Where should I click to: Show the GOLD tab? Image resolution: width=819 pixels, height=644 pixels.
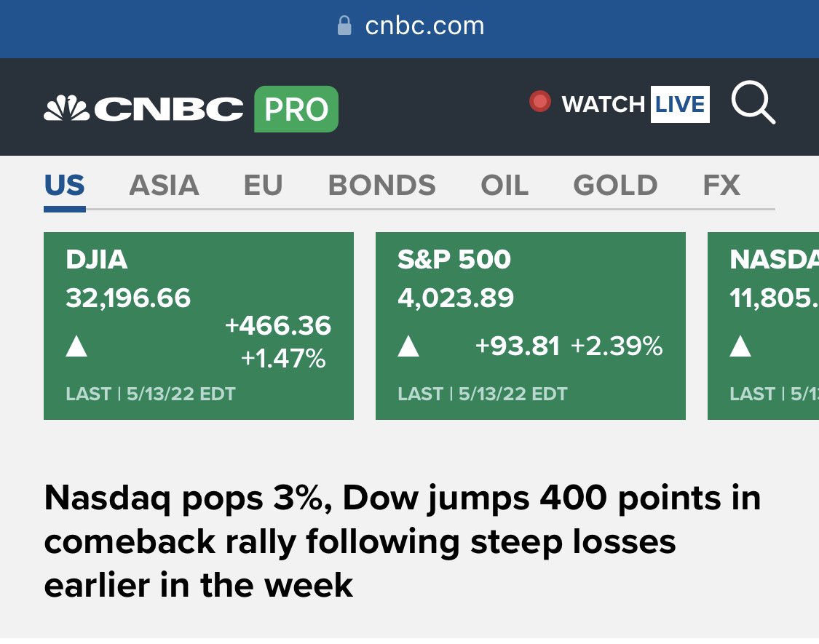pos(615,186)
